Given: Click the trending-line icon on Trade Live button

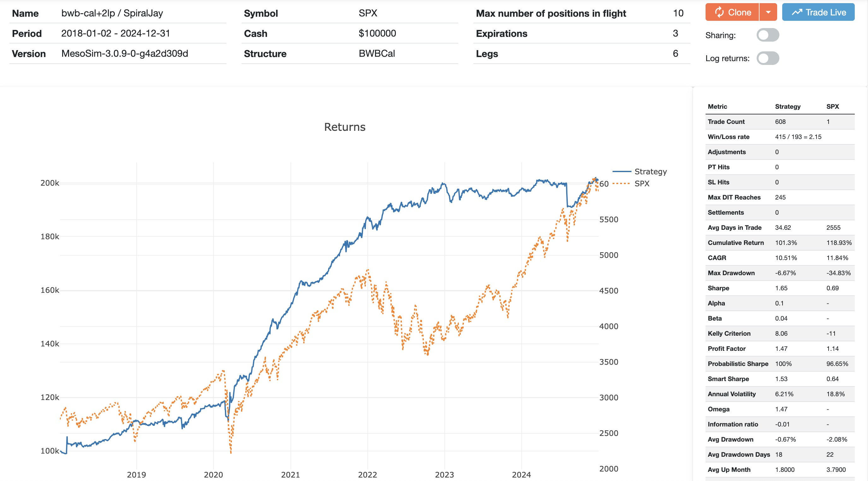Looking at the screenshot, I should tap(797, 12).
